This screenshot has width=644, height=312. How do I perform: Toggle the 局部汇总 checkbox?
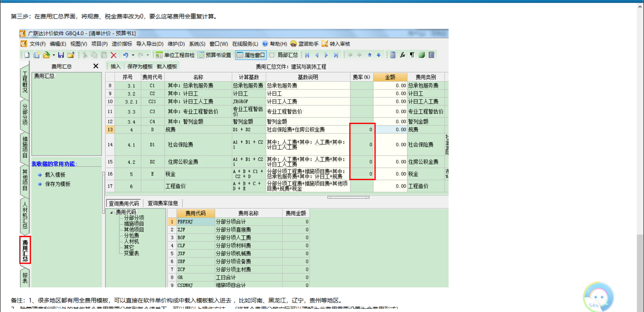(x=272, y=55)
